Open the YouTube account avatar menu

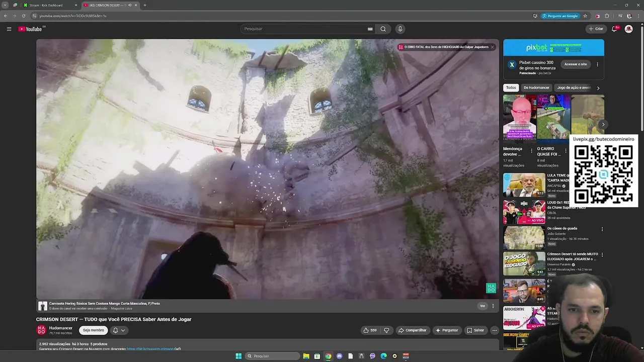click(x=628, y=29)
